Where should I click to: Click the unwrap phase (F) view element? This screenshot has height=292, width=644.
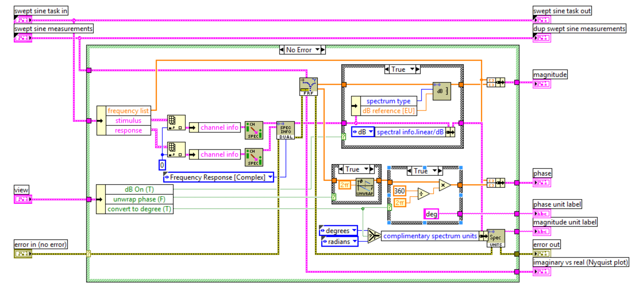pos(139,199)
